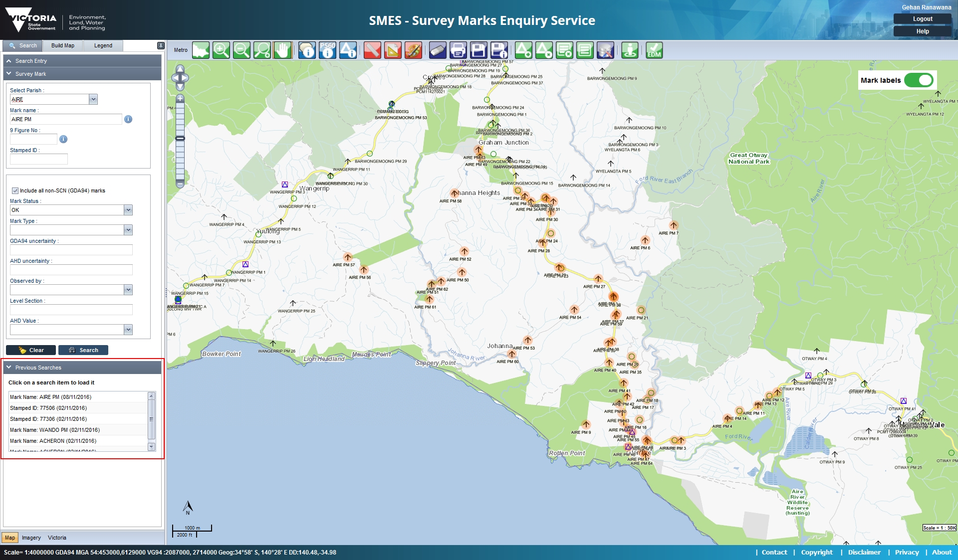Collapse left panel using top-right corner icon
The height and width of the screenshot is (560, 958).
(x=161, y=45)
